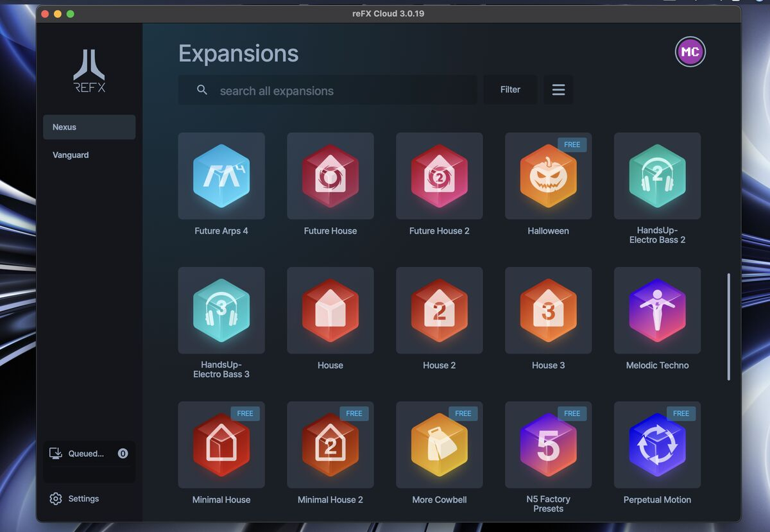The image size is (770, 532).
Task: Open the Perpetual Motion expansion icon
Action: [657, 445]
